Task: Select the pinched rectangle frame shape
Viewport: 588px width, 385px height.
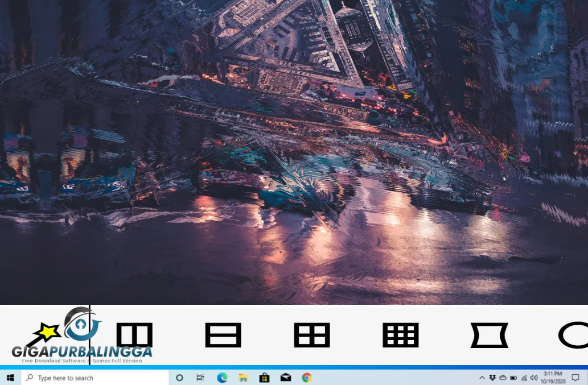Action: pyautogui.click(x=490, y=335)
